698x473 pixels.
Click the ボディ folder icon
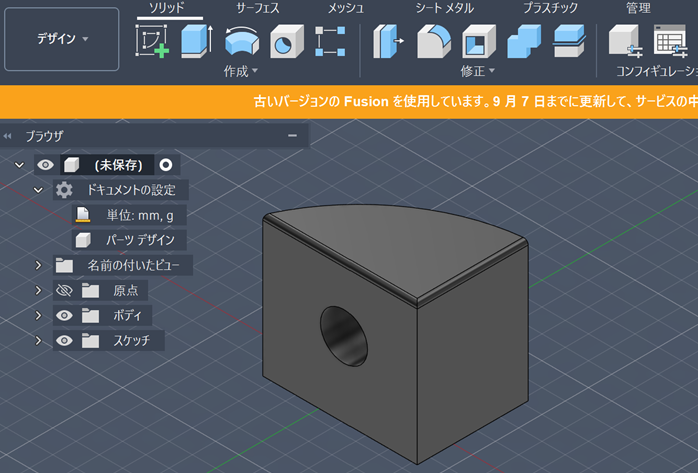90,315
